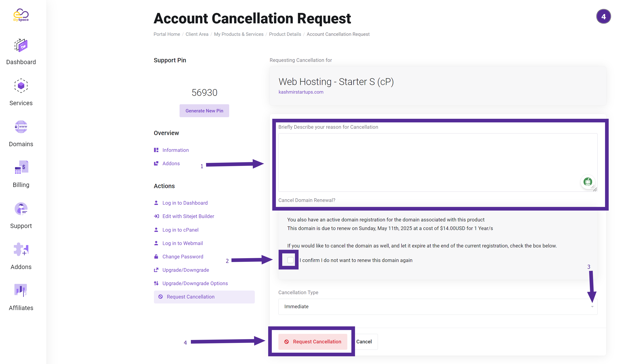Click the Generate New Pin button
Image resolution: width=625 pixels, height=364 pixels.
204,111
